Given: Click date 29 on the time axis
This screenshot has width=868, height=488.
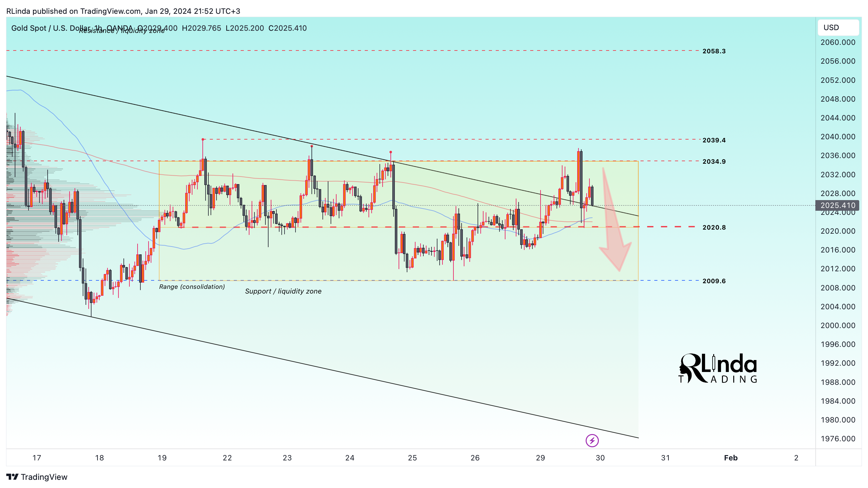Looking at the screenshot, I should (541, 458).
